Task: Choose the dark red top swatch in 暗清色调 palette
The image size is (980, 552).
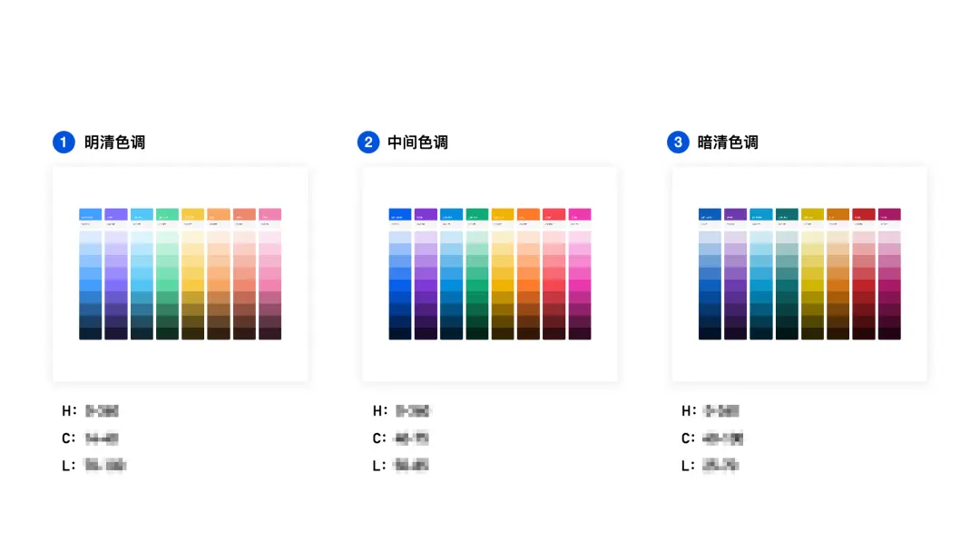Action: (864, 214)
